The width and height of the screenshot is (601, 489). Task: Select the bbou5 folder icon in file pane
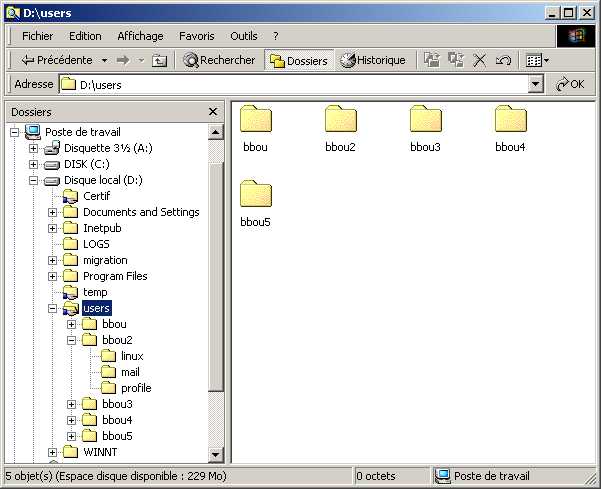point(256,194)
